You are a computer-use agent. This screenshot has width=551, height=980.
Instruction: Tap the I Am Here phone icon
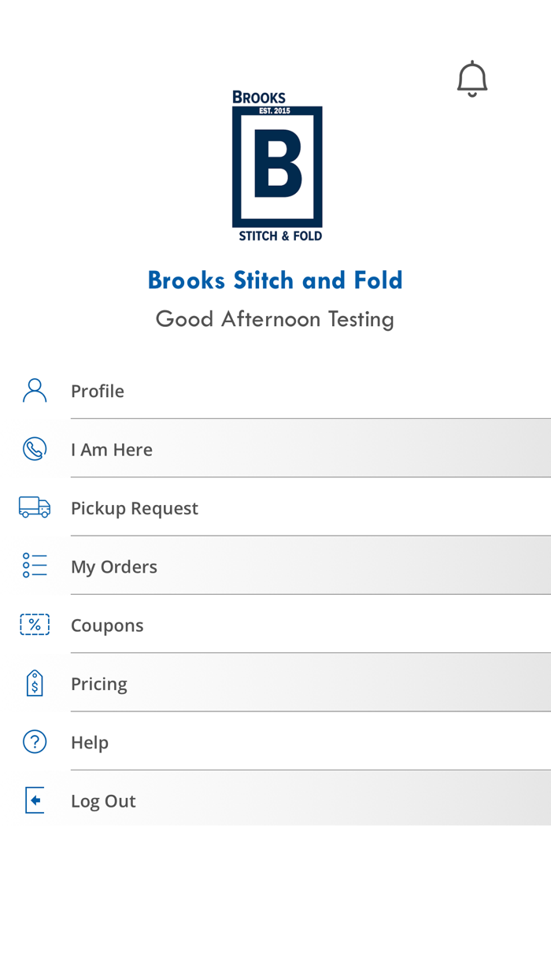tap(35, 449)
